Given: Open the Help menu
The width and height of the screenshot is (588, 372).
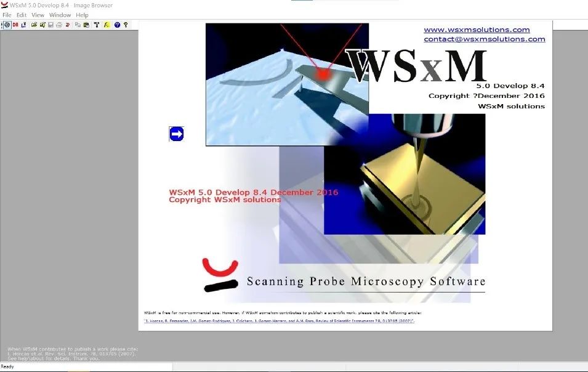Looking at the screenshot, I should click(x=82, y=15).
